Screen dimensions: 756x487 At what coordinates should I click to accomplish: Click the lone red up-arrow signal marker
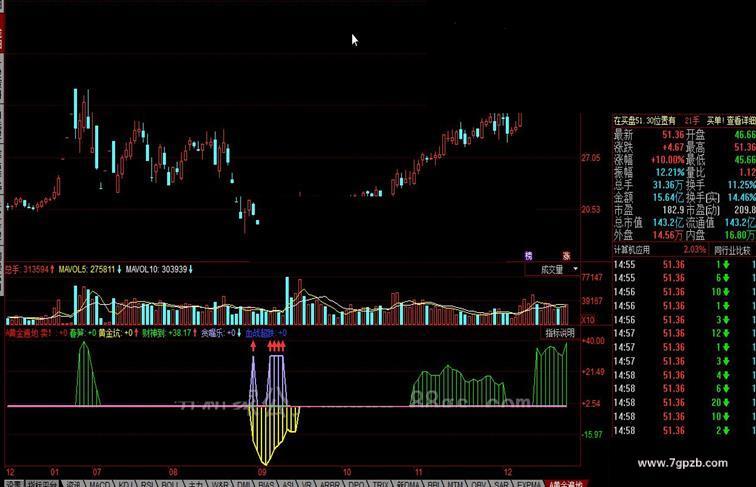point(253,345)
